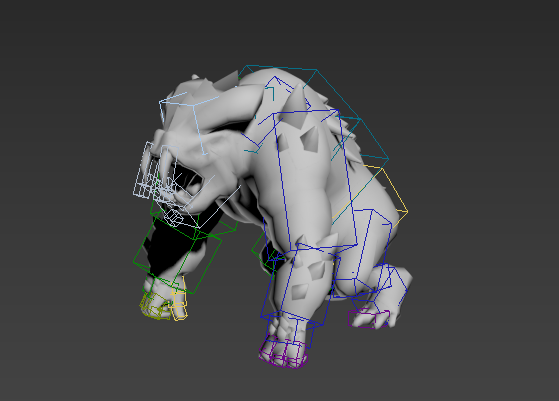This screenshot has width=559, height=401.
Task: Select the purple toe bone on rear foot
Action: (x=369, y=319)
